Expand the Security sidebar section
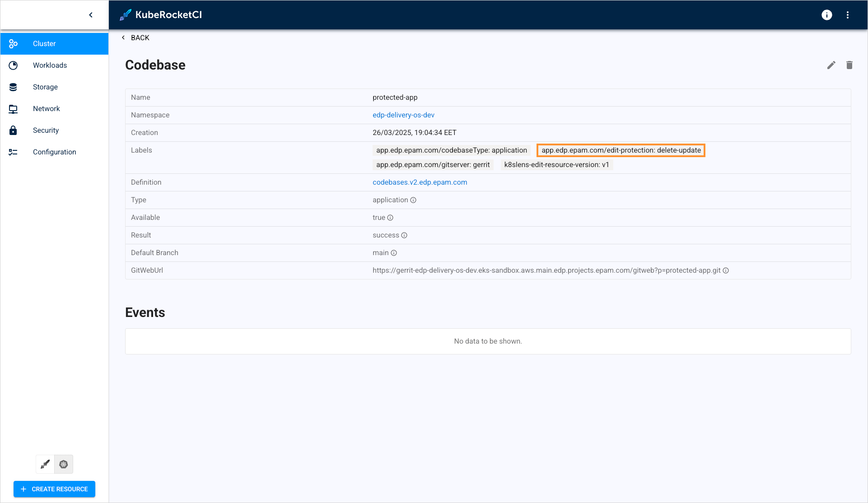The height and width of the screenshot is (503, 868). (46, 130)
